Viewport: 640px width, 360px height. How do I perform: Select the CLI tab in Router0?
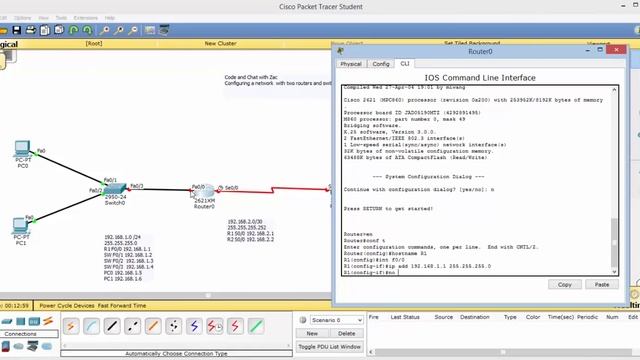404,64
